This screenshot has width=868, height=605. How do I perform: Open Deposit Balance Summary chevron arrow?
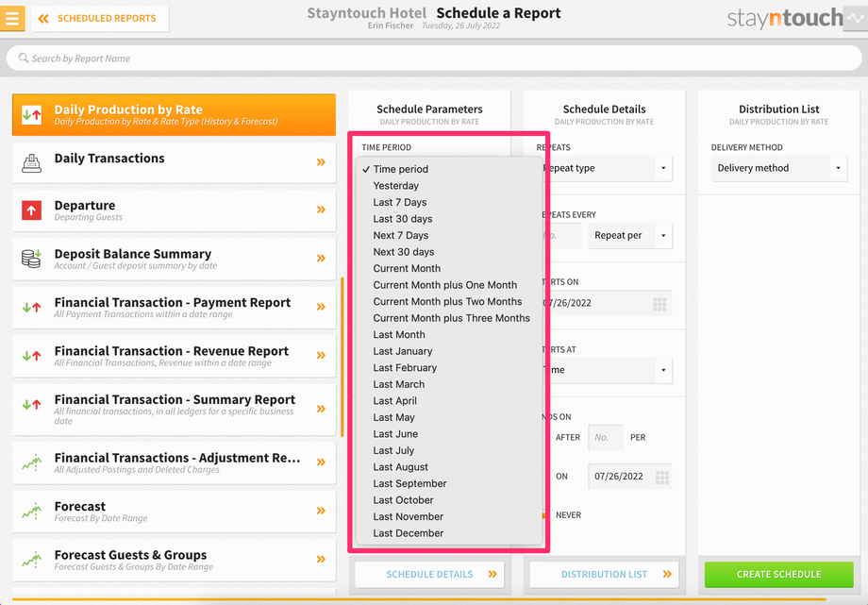coord(321,259)
